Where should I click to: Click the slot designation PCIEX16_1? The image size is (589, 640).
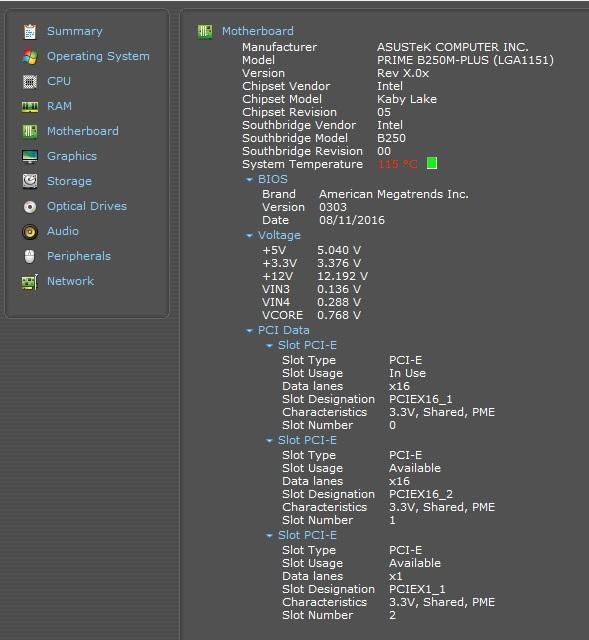pyautogui.click(x=420, y=399)
